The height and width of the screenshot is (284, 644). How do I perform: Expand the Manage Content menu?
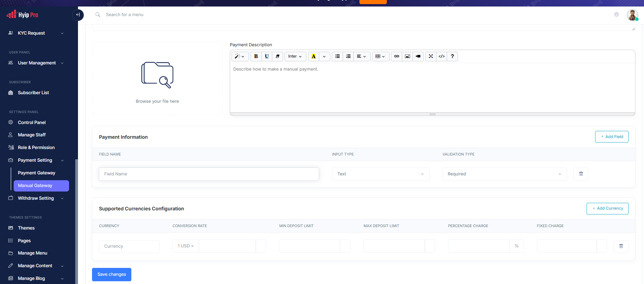[36, 266]
